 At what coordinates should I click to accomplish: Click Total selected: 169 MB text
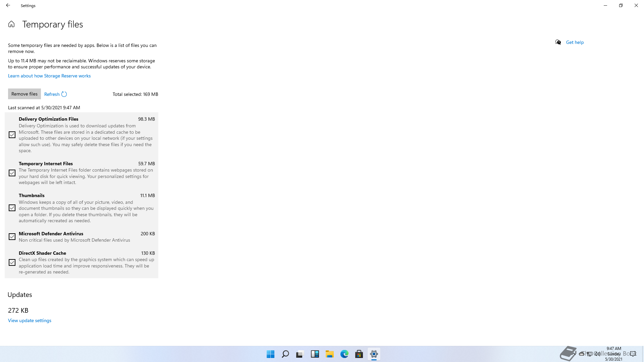[136, 94]
